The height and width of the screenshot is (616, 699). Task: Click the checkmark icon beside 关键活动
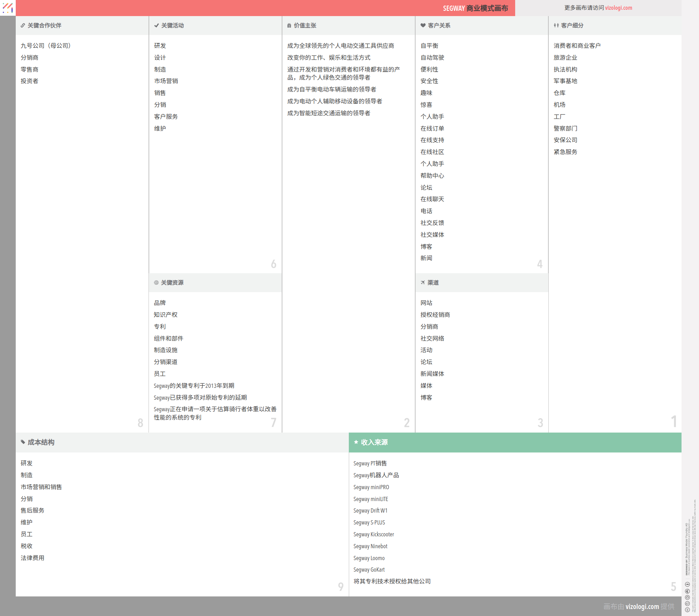tap(156, 26)
